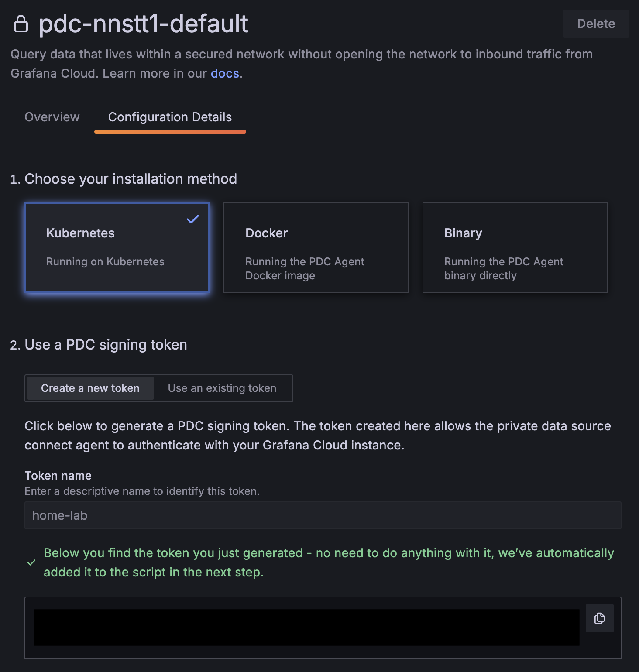Click the green success check icon

tap(31, 562)
